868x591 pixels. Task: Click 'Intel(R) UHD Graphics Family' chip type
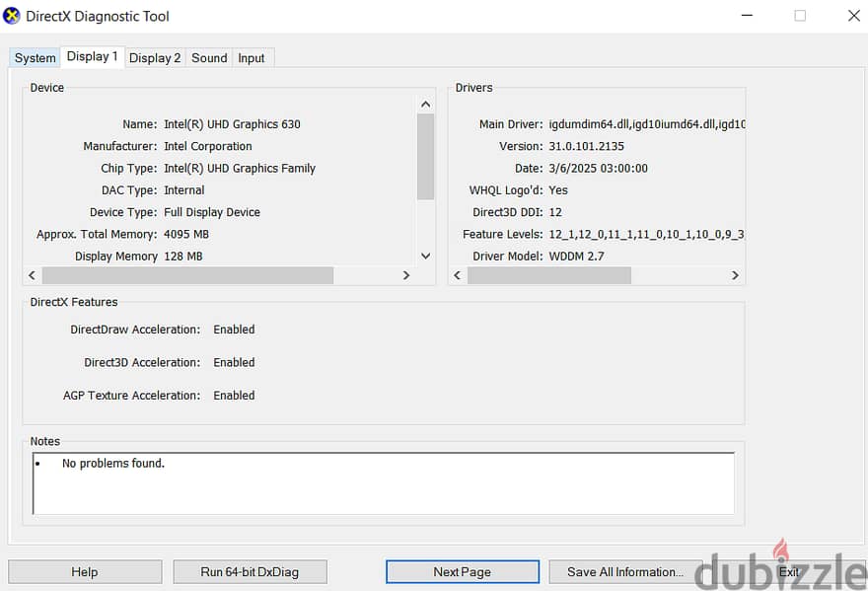240,169
